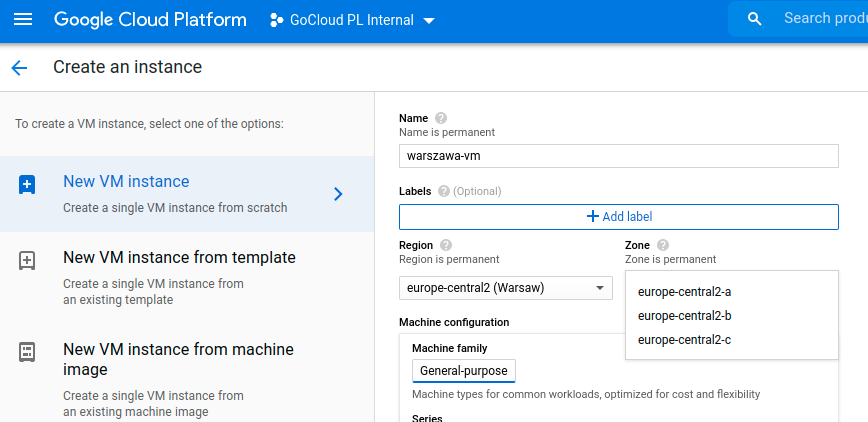Click the 'Machine family' label
868x422 pixels.
pyautogui.click(x=450, y=348)
